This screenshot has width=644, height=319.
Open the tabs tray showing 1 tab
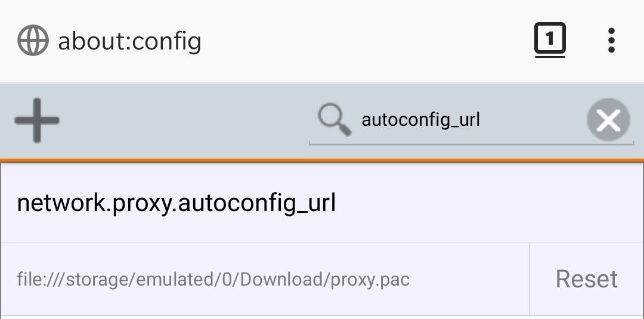[x=550, y=41]
